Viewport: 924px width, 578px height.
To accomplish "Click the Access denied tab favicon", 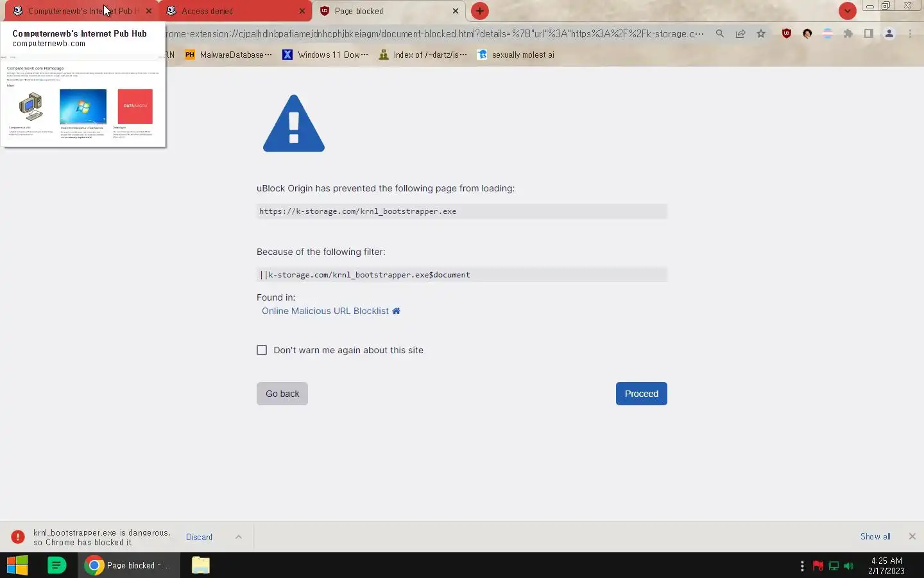I will click(171, 11).
